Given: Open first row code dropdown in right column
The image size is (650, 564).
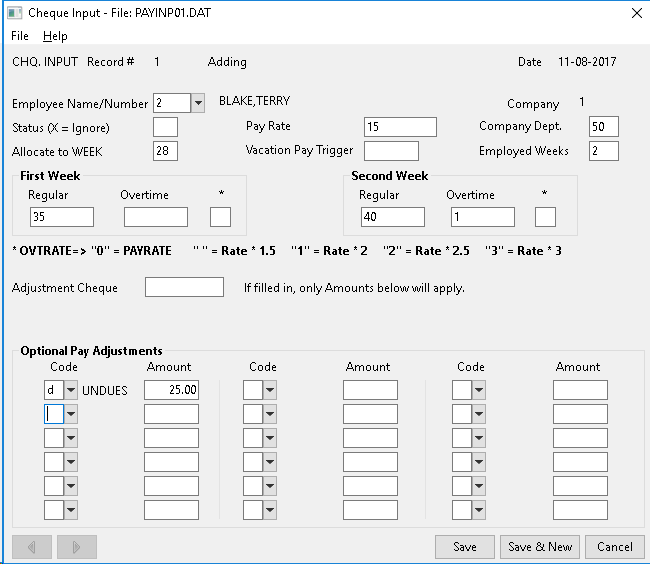Looking at the screenshot, I should click(x=479, y=390).
